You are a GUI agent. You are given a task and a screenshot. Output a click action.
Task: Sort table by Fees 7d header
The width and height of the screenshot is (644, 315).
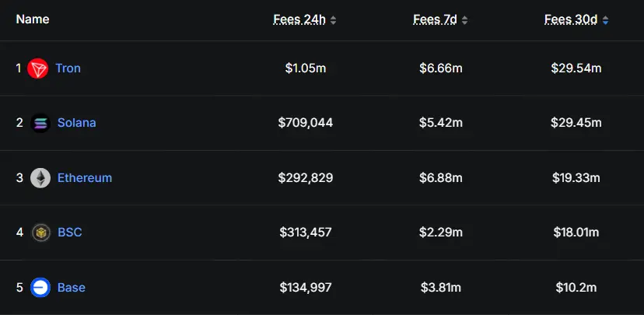(435, 19)
